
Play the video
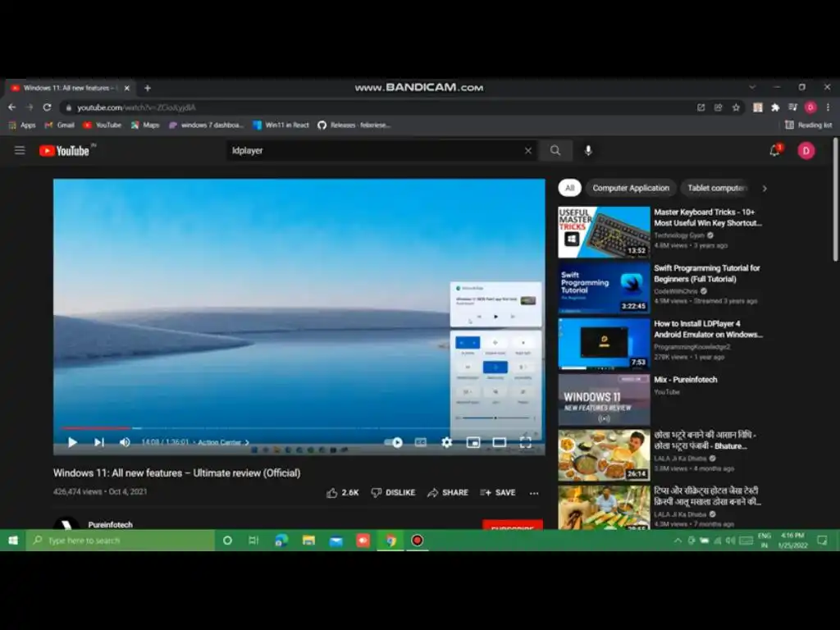pos(72,442)
